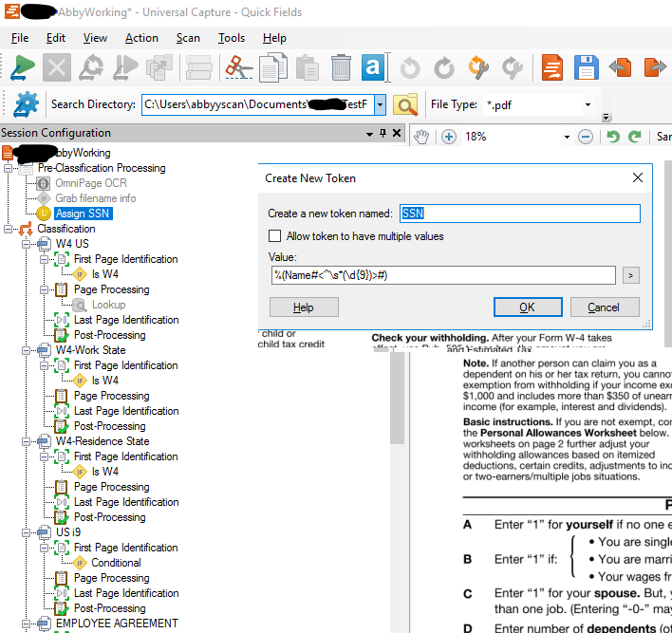Click the scissors cut icon in toolbar
Screen dimensions: 672x633
[238, 67]
